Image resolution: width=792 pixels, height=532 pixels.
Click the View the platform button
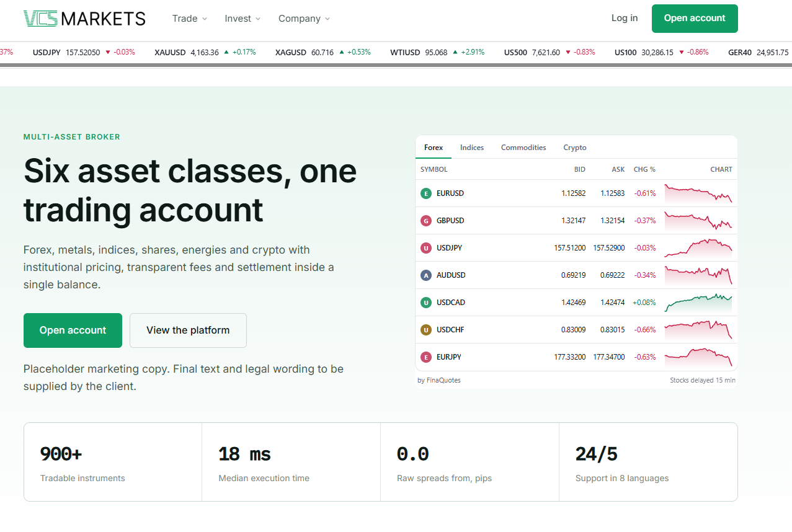point(188,330)
